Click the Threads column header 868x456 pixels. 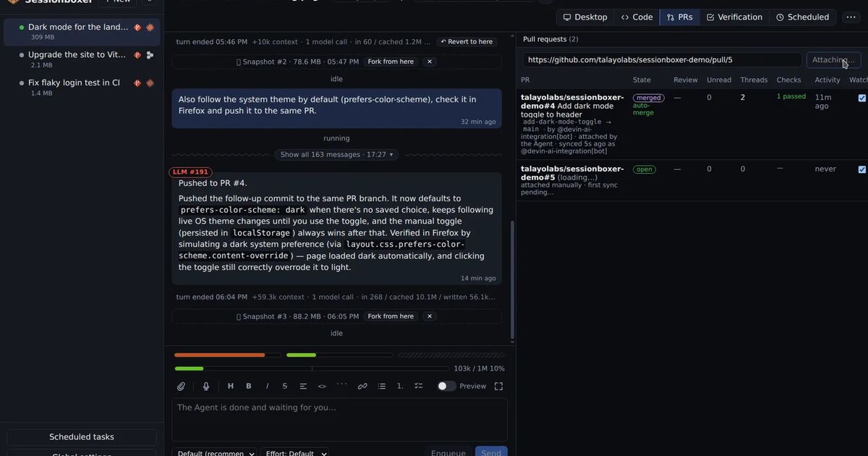point(754,80)
